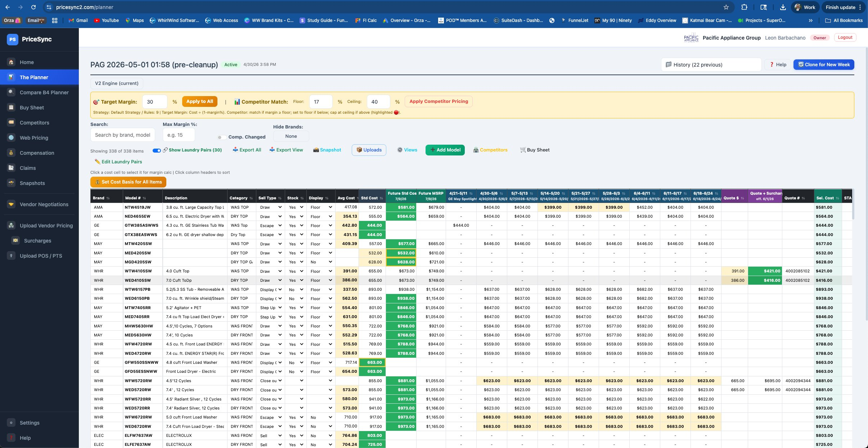The height and width of the screenshot is (448, 868).
Task: Open the History (22 previous) dropdown
Action: coord(711,65)
